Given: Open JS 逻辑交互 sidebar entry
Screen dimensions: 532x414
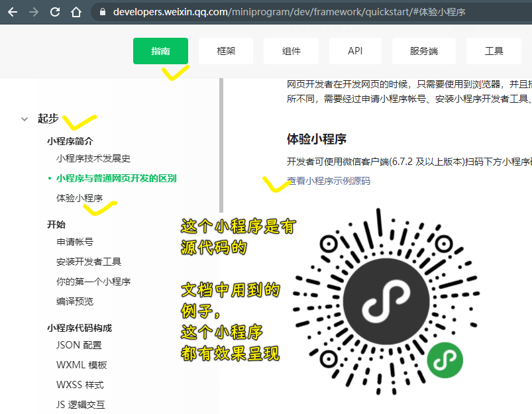Looking at the screenshot, I should click(x=81, y=405).
